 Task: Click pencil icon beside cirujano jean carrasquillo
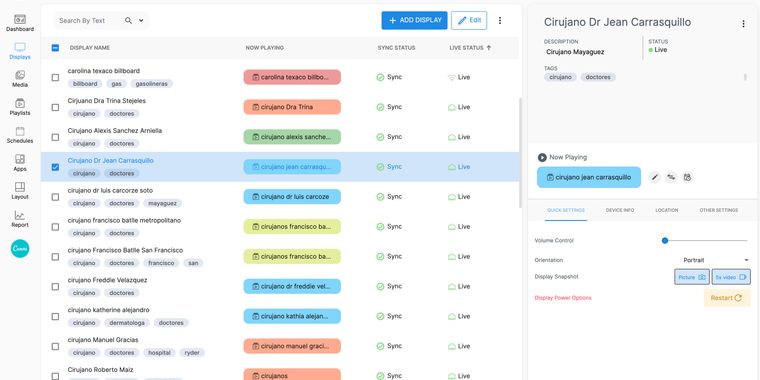655,177
